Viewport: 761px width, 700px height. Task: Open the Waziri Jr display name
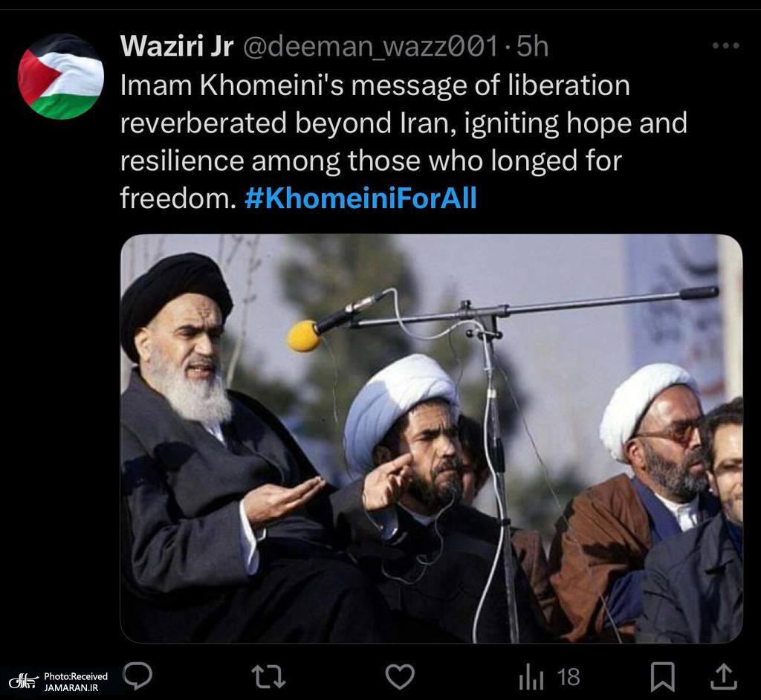point(177,46)
